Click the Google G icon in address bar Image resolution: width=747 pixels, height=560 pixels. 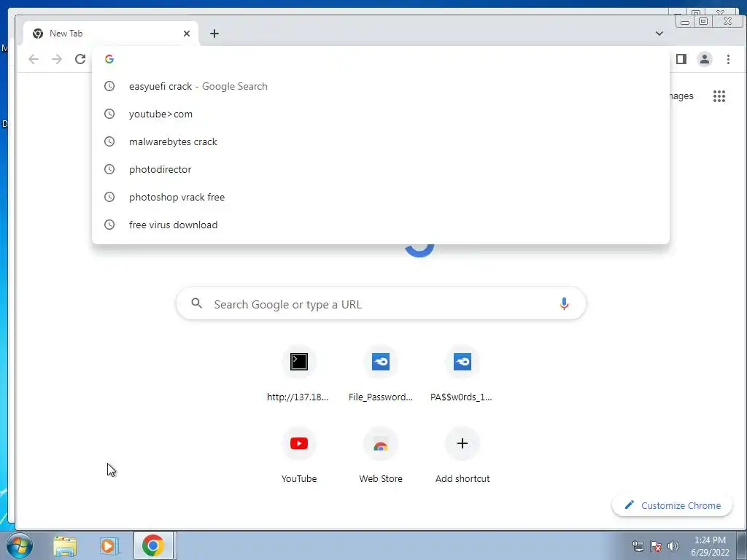coord(109,59)
